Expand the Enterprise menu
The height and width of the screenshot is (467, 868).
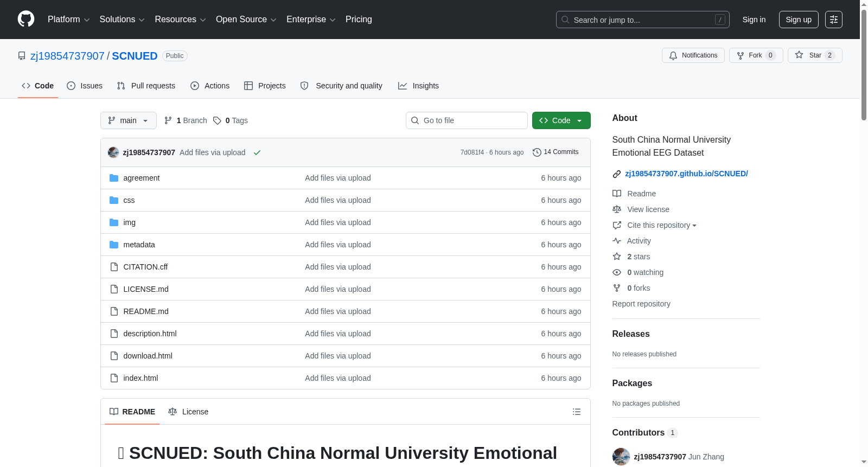coord(311,20)
